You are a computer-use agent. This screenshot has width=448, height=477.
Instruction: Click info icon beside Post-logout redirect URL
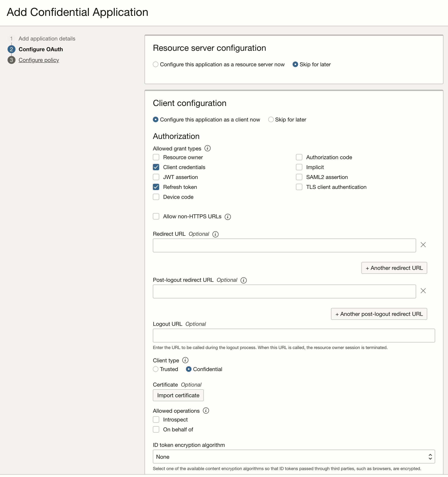coord(243,280)
